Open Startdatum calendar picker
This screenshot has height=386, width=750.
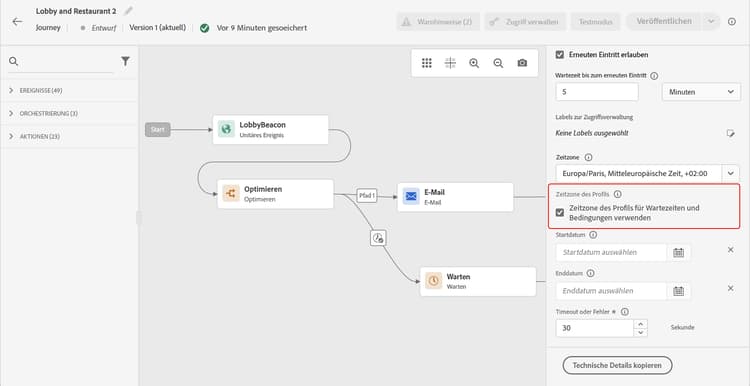(678, 253)
